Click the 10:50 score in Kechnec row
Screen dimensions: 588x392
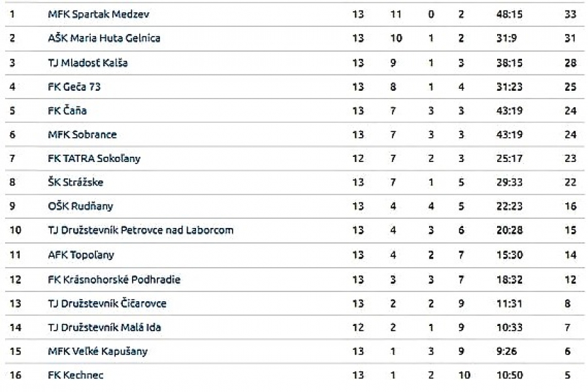508,375
